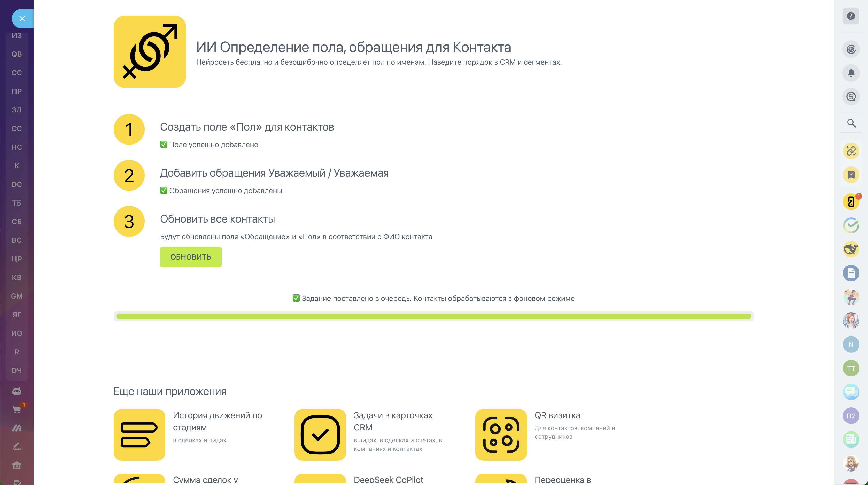Click the help question mark icon
This screenshot has height=485, width=868.
point(851,16)
